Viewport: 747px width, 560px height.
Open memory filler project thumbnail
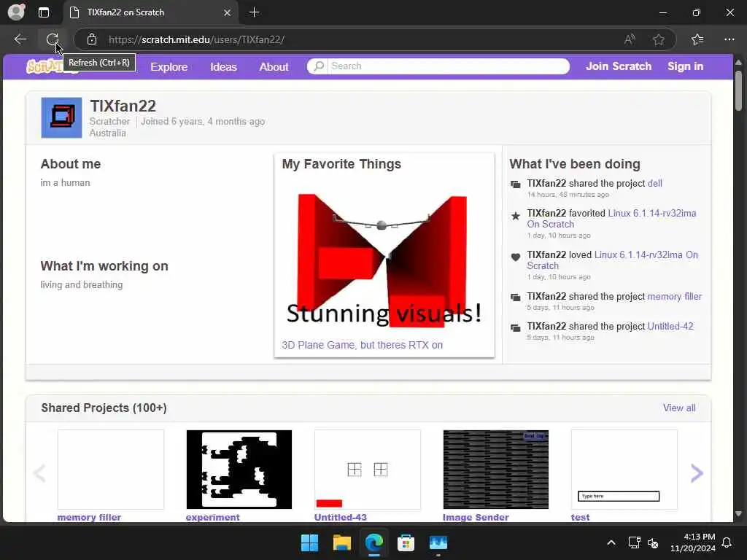111,470
